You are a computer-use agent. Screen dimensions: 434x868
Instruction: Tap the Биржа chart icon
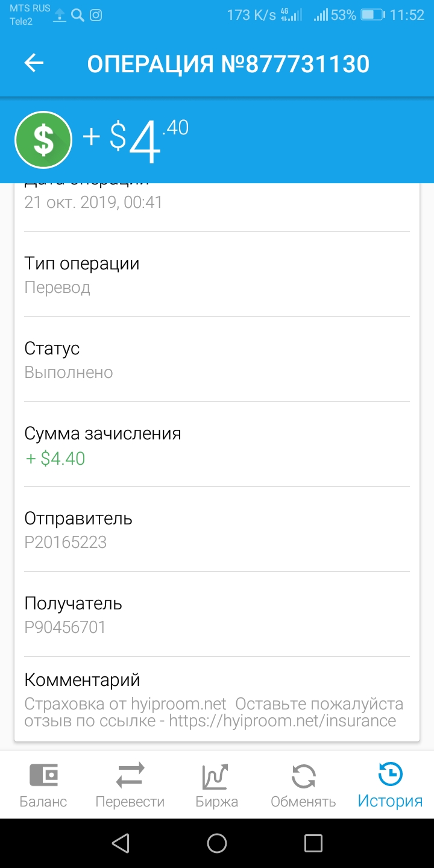216,776
